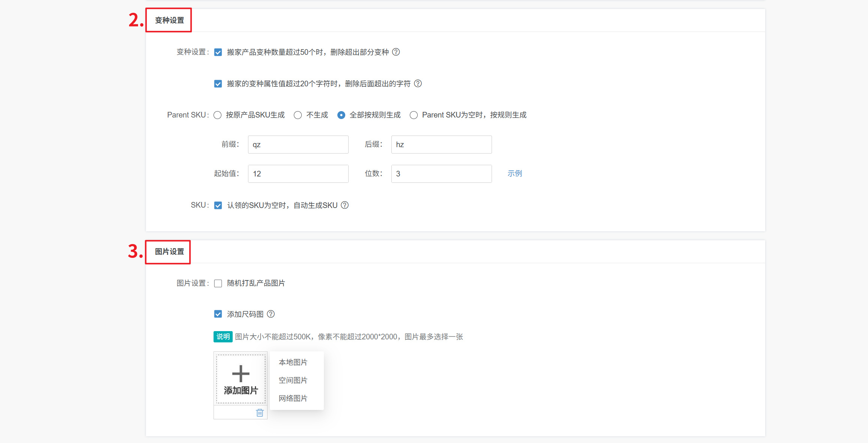This screenshot has height=443, width=868.
Task: Select 按原产品SKU生成 radio option
Action: (218, 115)
